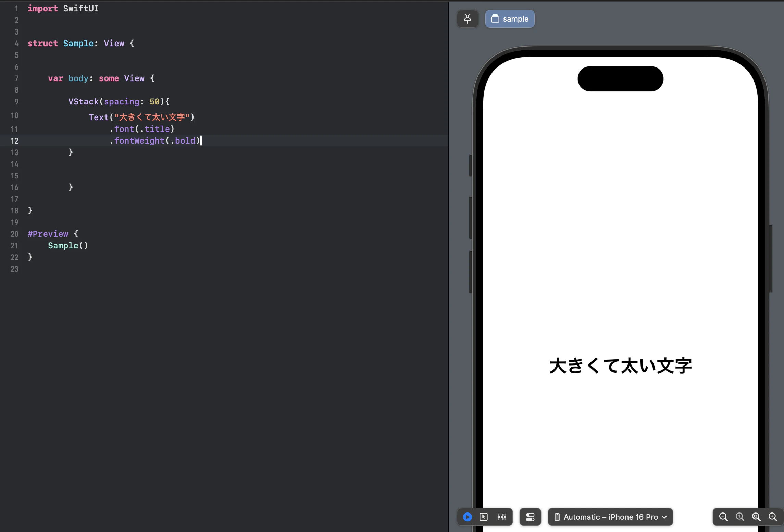Click line number 12 in the gutter

14,140
